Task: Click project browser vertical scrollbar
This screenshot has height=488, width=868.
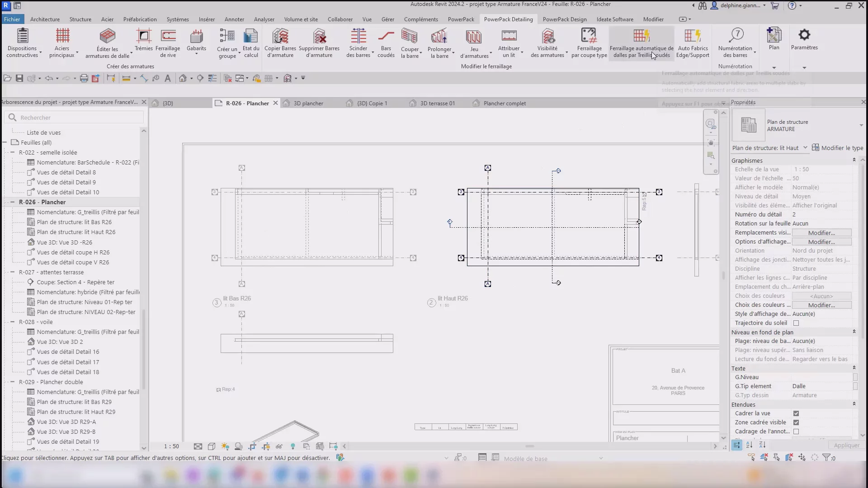Action: point(144,348)
